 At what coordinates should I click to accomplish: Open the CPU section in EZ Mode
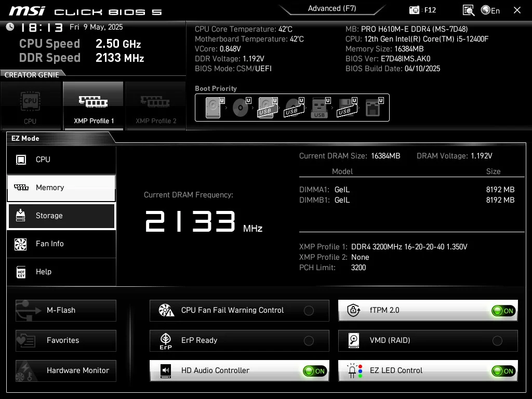click(61, 159)
